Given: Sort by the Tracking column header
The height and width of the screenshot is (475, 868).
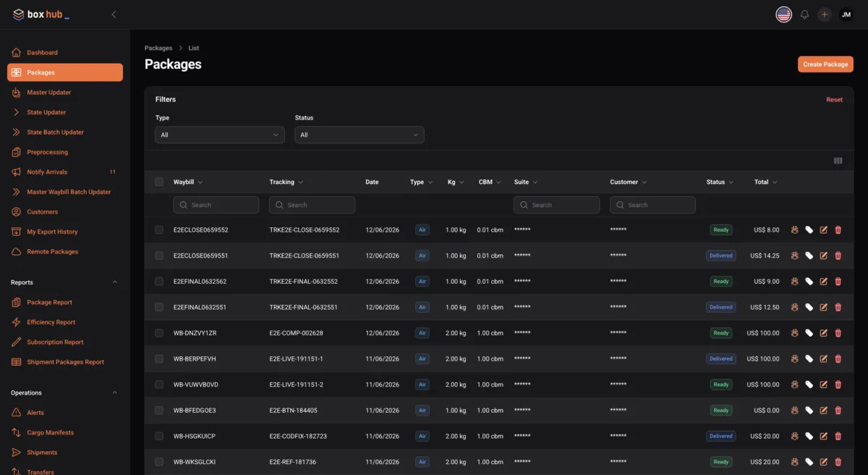Looking at the screenshot, I should (286, 182).
